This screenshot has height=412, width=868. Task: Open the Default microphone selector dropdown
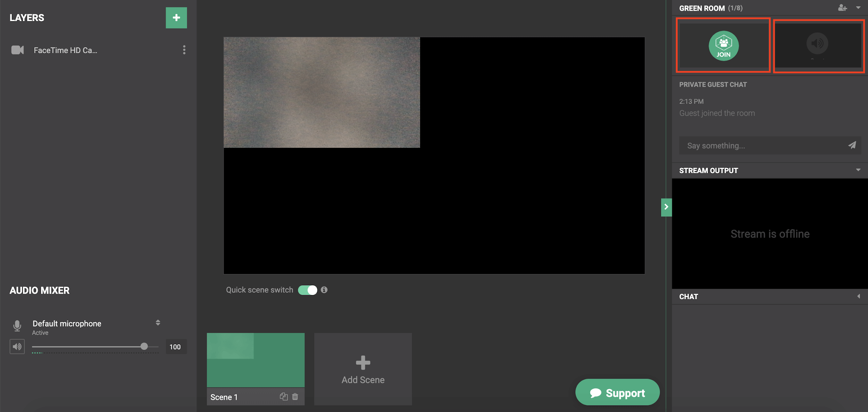pos(158,323)
